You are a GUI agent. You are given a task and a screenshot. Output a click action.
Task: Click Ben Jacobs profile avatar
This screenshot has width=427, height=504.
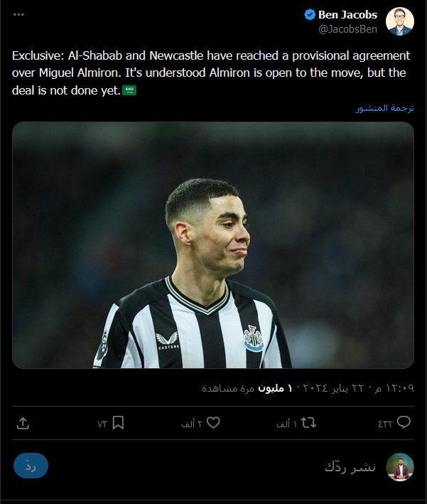400,21
